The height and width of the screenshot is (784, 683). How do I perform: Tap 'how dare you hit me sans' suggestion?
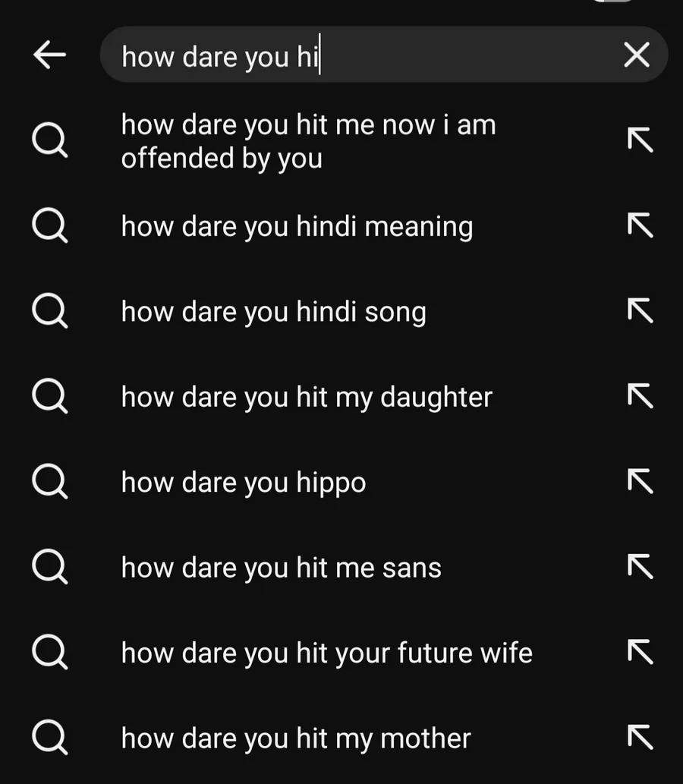point(281,568)
